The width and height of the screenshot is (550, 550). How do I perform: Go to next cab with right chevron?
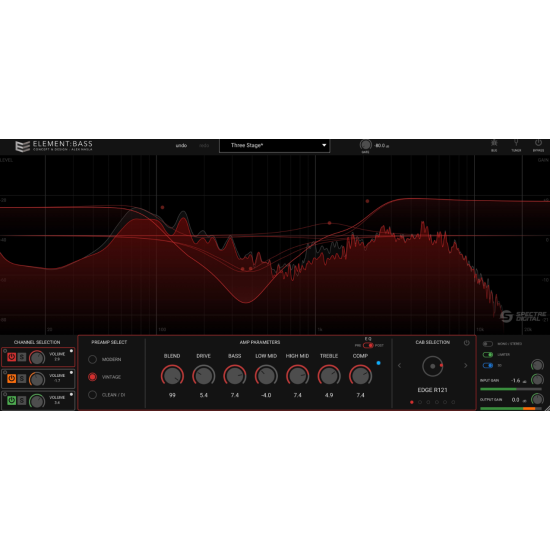point(465,365)
